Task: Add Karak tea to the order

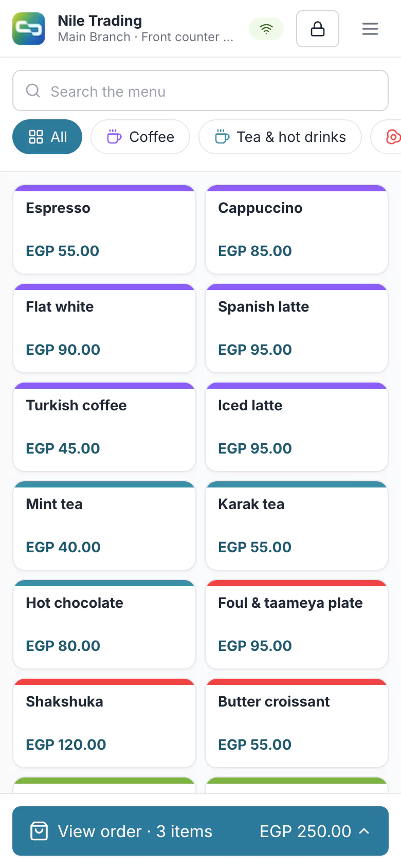Action: (297, 526)
